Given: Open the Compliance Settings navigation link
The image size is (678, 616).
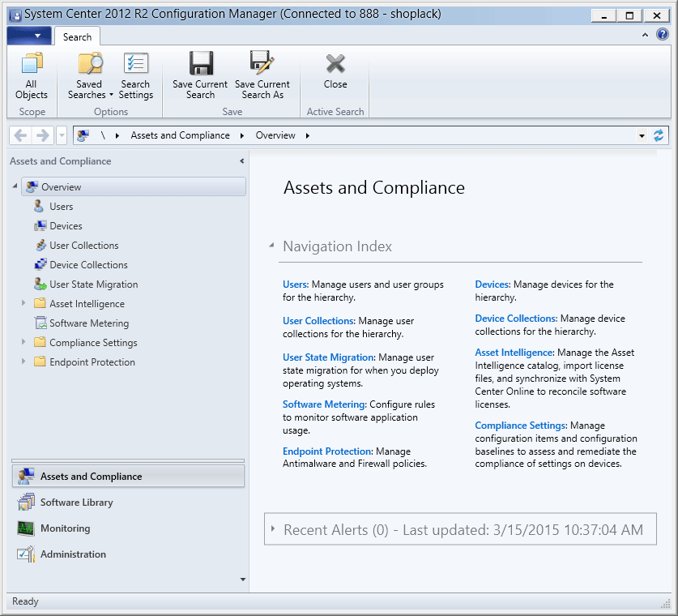Looking at the screenshot, I should click(520, 426).
